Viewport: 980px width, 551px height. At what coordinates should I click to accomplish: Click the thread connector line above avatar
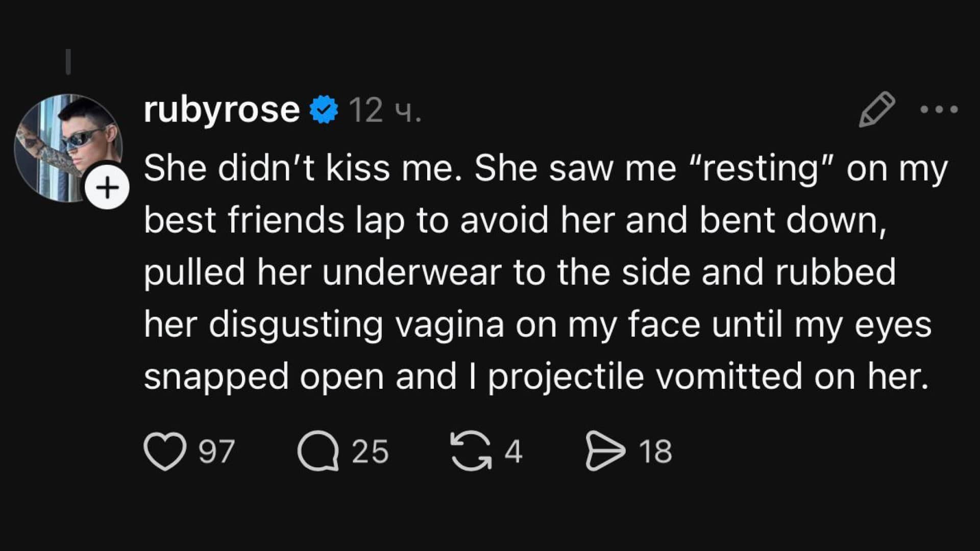click(68, 62)
